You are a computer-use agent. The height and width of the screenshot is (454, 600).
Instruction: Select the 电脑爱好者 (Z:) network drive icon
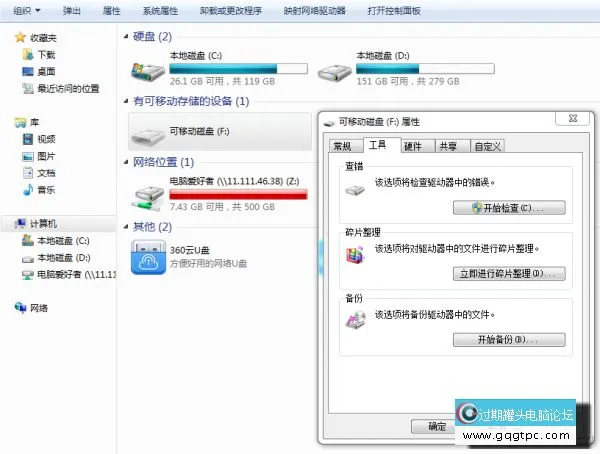pyautogui.click(x=148, y=198)
